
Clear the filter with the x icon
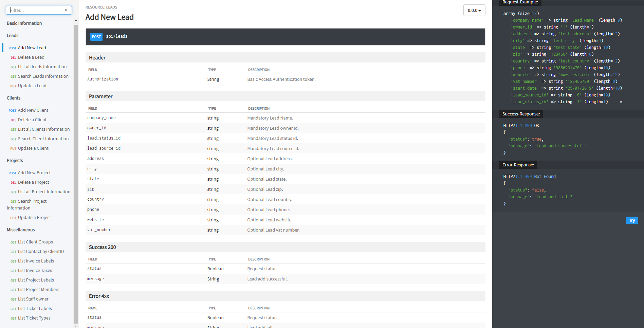click(x=66, y=10)
